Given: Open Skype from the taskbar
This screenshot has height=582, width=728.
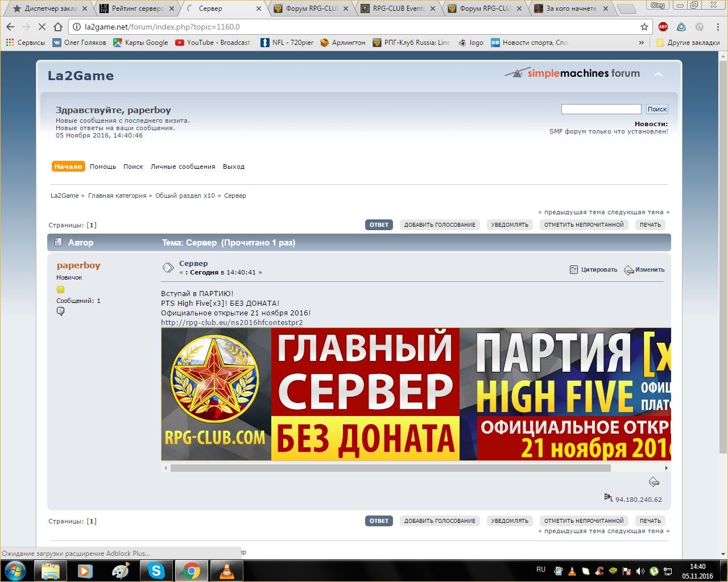Looking at the screenshot, I should (156, 571).
